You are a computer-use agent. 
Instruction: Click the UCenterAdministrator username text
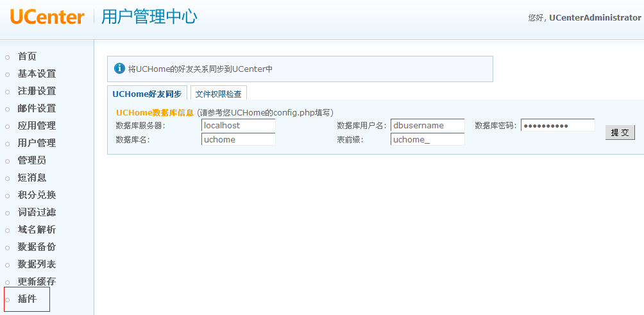point(595,18)
